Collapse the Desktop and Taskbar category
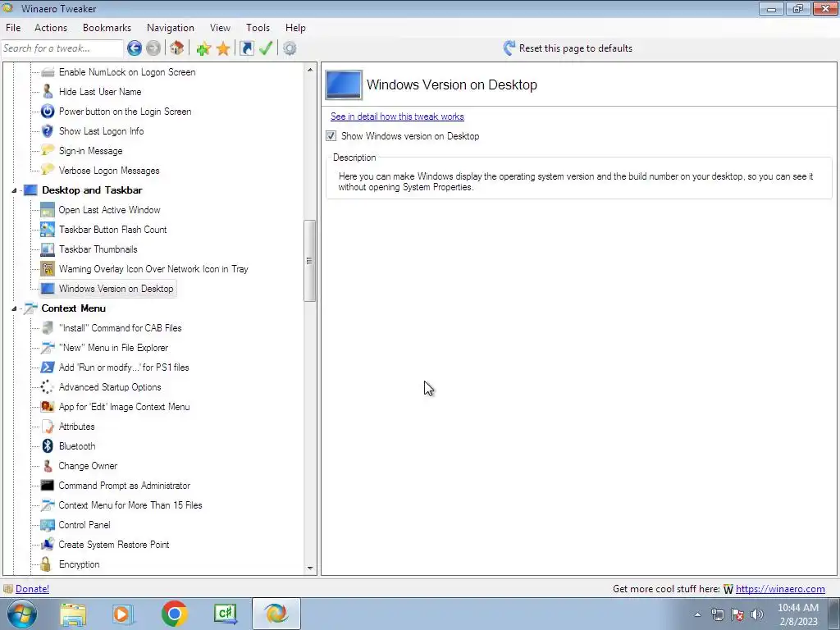This screenshot has height=630, width=840. coord(15,190)
